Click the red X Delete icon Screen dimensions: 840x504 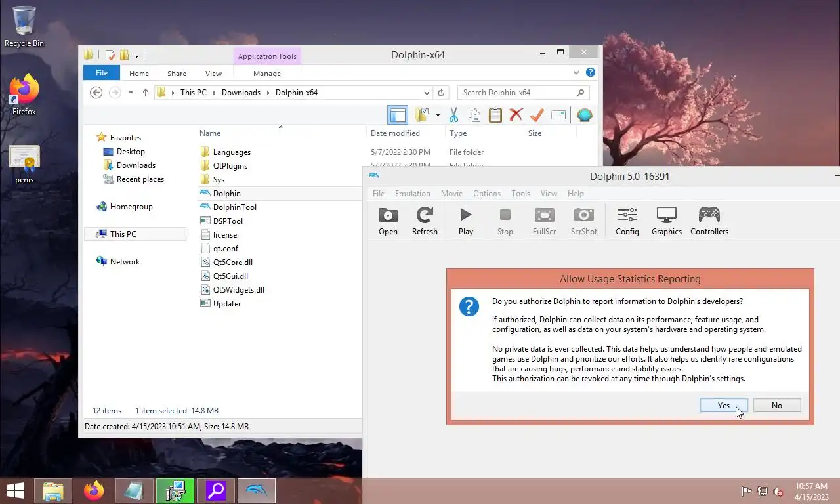(516, 115)
